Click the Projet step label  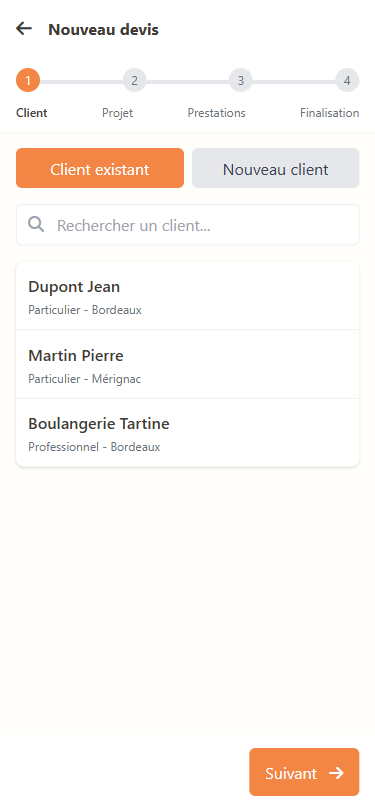(118, 113)
